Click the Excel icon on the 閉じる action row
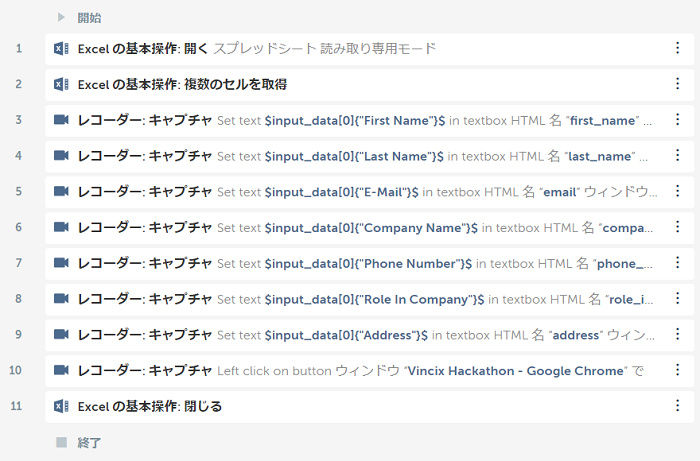This screenshot has width=700, height=461. click(x=61, y=406)
